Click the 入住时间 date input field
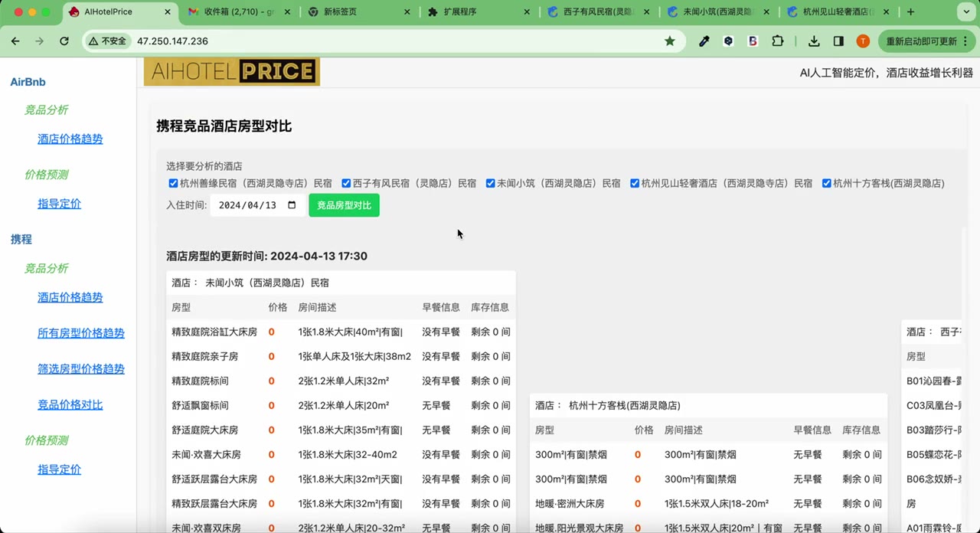Viewport: 980px width, 533px height. (257, 205)
